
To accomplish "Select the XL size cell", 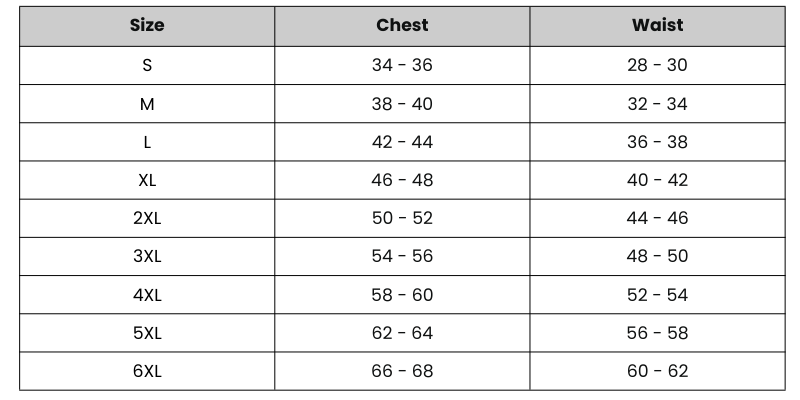I will (147, 180).
